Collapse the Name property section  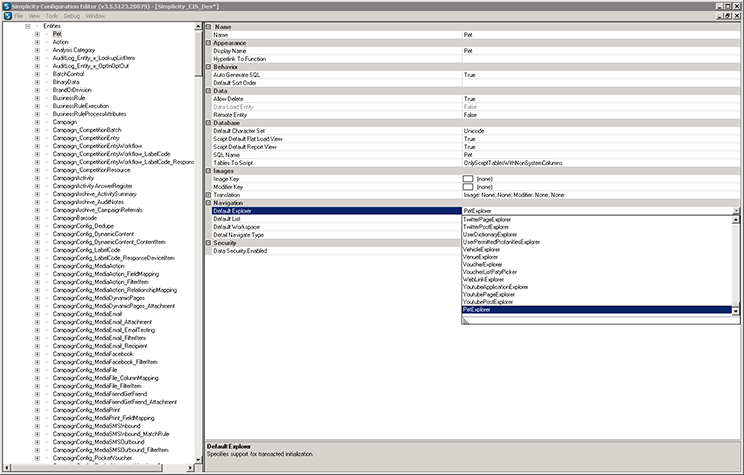pyautogui.click(x=208, y=27)
